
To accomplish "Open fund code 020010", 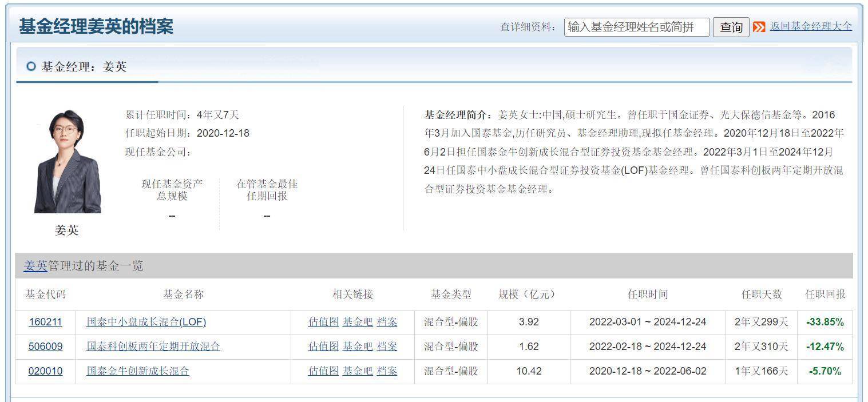I will click(45, 371).
